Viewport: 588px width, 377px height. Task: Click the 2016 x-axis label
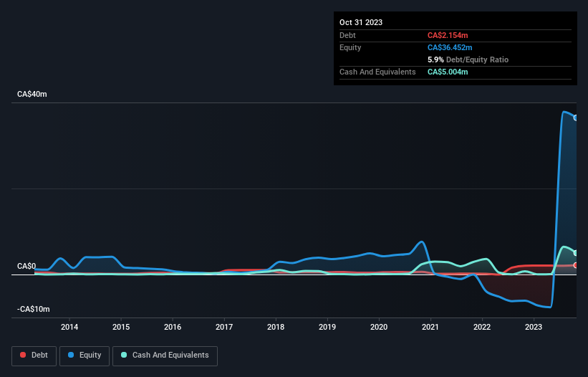173,327
